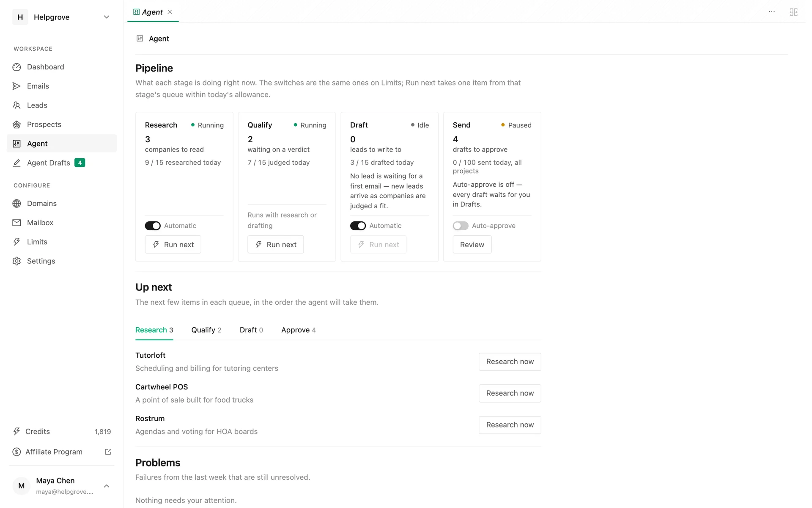
Task: Click 'Agendas and voting for HOA boards'
Action: (x=196, y=431)
